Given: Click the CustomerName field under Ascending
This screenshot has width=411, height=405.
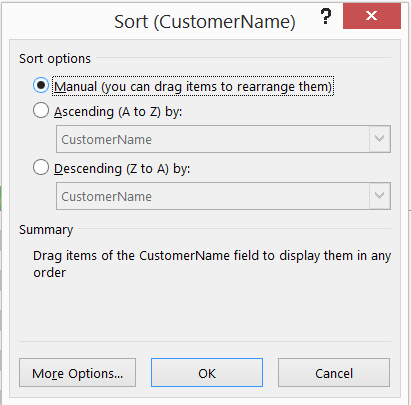Looking at the screenshot, I should (x=223, y=139).
